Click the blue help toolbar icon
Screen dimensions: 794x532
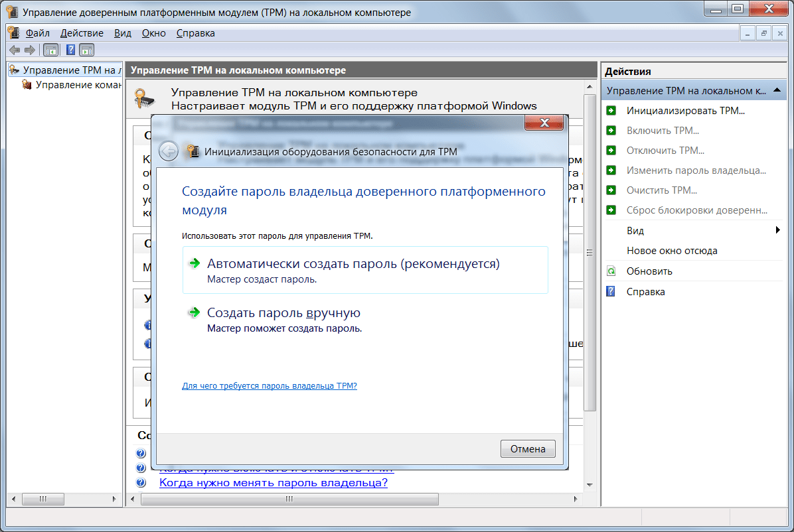pos(70,50)
